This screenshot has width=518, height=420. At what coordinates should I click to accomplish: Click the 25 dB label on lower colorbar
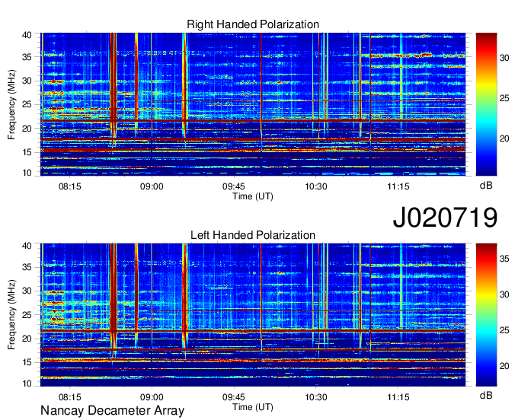504,330
